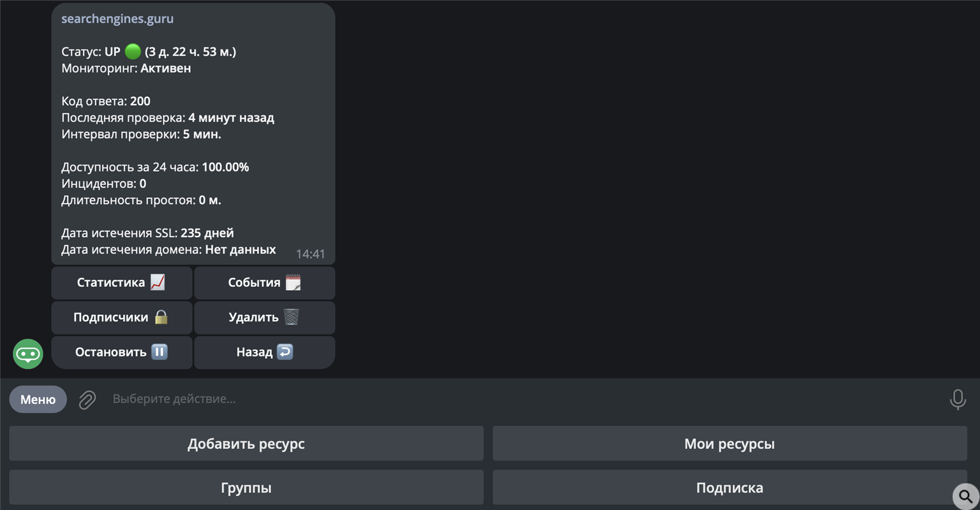The image size is (980, 510).
Task: Click the Код ответа: 200 line
Action: [106, 101]
